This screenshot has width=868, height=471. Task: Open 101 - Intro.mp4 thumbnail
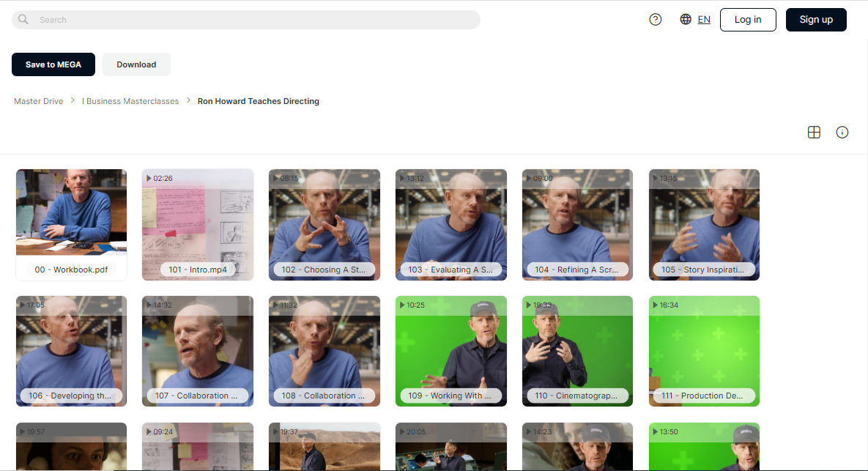(x=198, y=225)
